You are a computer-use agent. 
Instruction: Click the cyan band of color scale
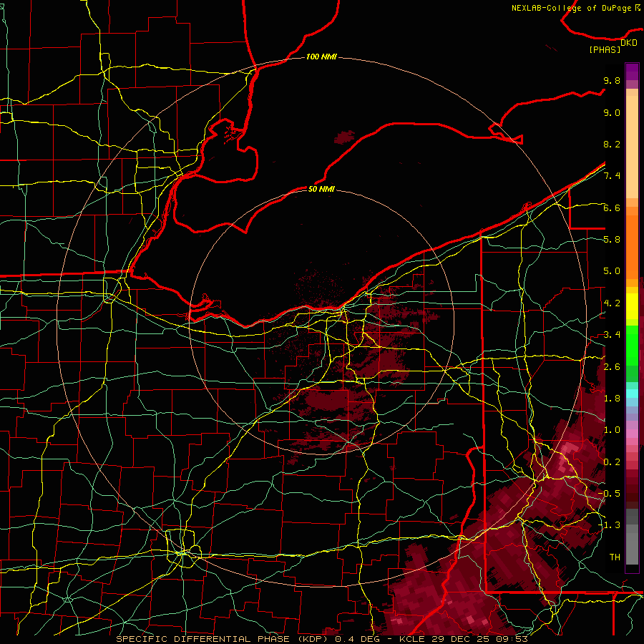click(x=632, y=394)
